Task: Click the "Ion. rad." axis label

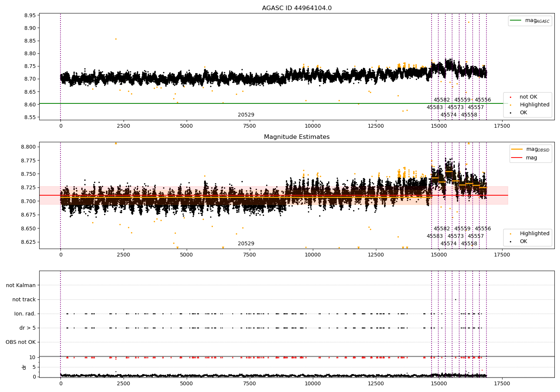Action: [25, 314]
